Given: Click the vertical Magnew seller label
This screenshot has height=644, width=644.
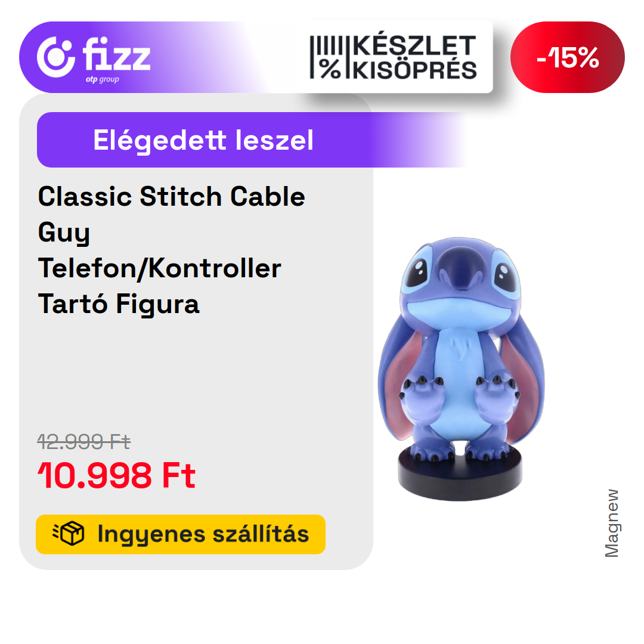Looking at the screenshot, I should 612,523.
